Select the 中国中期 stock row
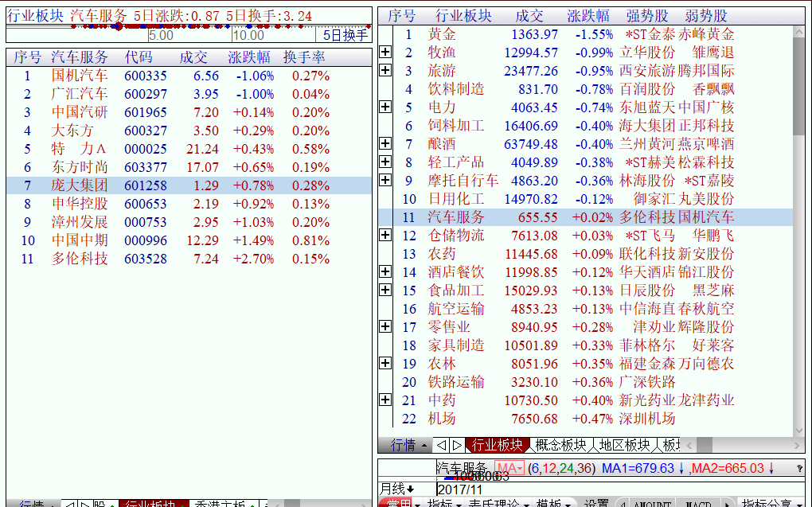 click(189, 240)
